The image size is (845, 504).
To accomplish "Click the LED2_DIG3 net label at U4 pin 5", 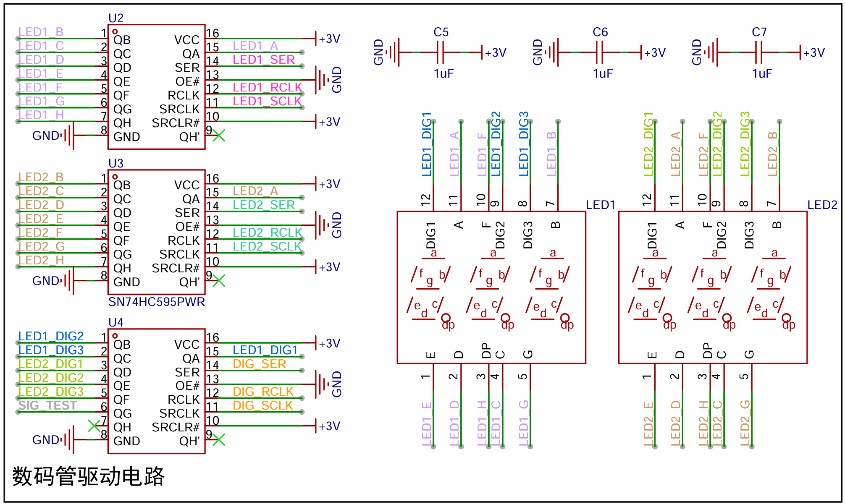I will click(51, 392).
